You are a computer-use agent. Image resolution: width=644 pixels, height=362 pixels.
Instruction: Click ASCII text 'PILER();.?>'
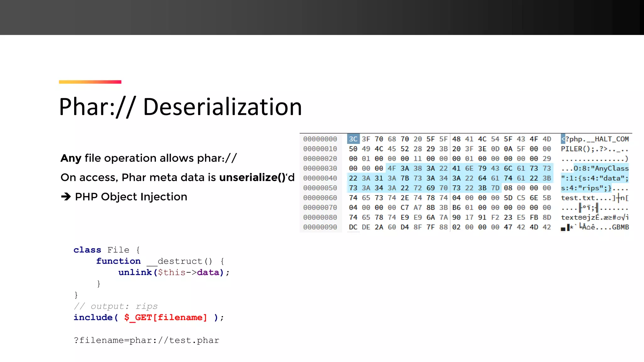[584, 149]
